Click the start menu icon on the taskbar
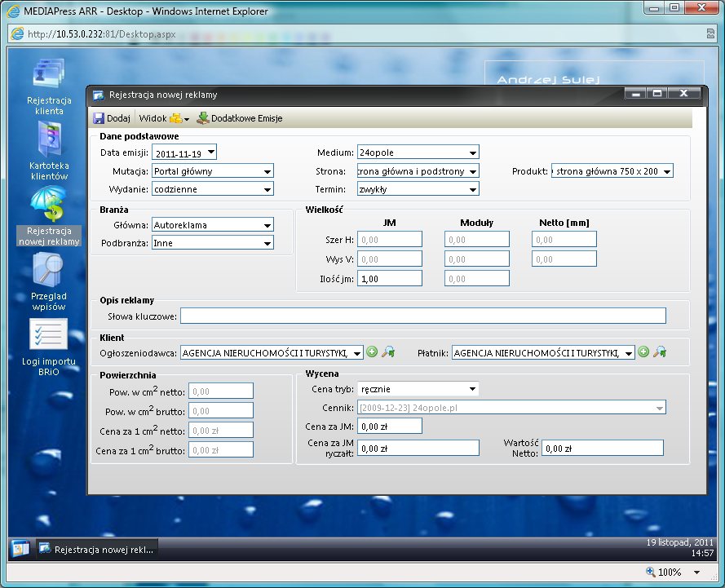This screenshot has width=725, height=588. [x=20, y=549]
